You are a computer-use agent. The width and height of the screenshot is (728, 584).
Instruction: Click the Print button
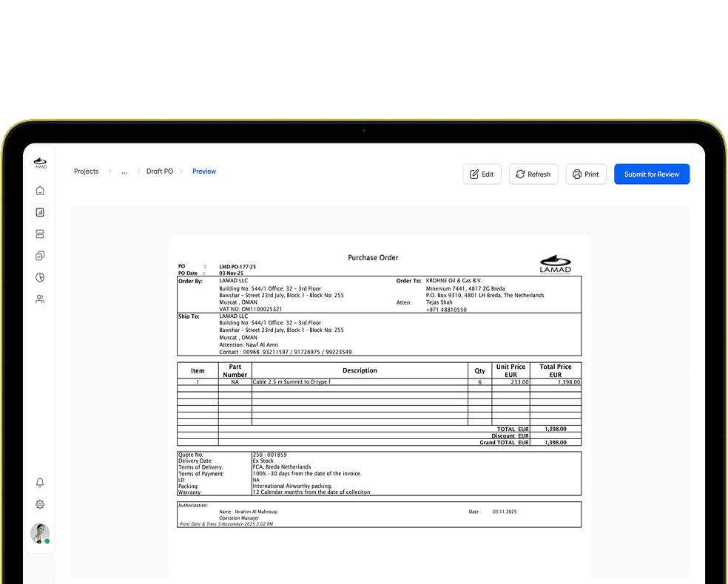coord(586,174)
